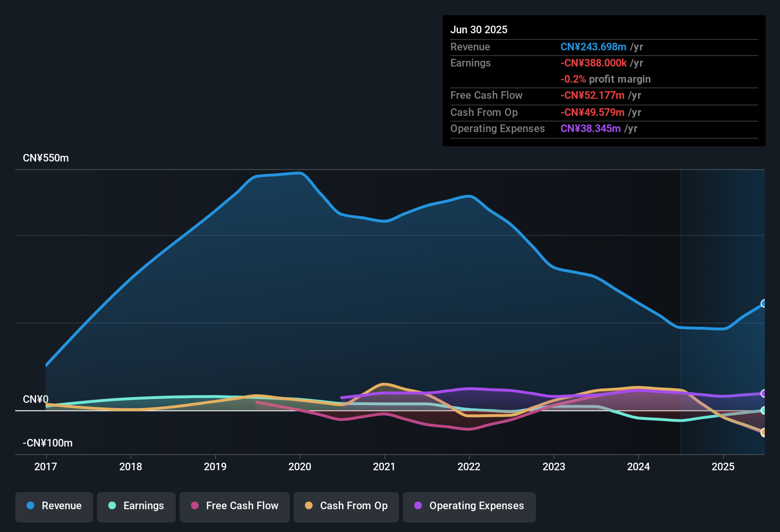
Task: Toggle the Revenue series visibility
Action: tap(54, 506)
